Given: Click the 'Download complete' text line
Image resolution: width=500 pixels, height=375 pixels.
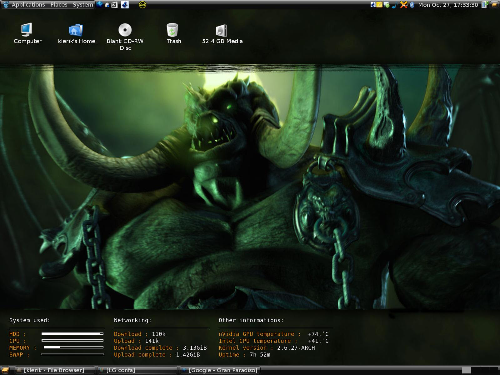Looking at the screenshot, I should tap(160, 348).
